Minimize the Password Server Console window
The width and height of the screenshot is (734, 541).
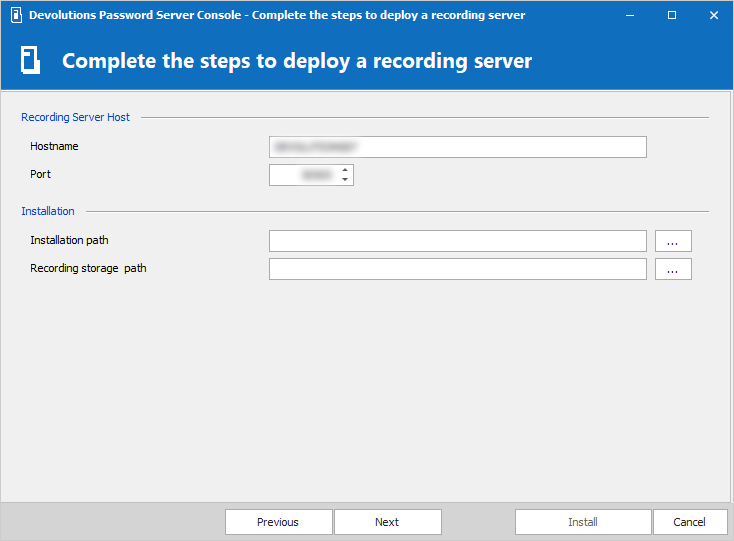(631, 16)
